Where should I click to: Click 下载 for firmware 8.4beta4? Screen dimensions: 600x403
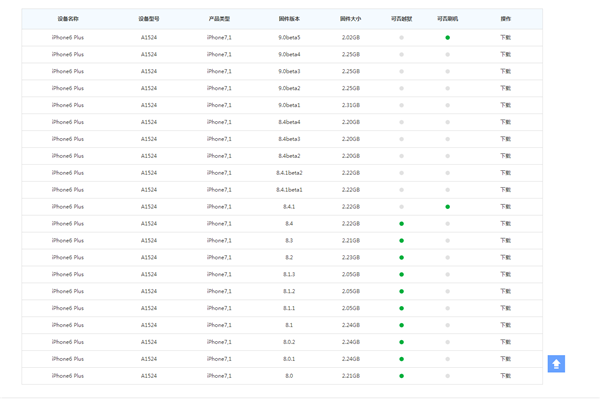(505, 122)
